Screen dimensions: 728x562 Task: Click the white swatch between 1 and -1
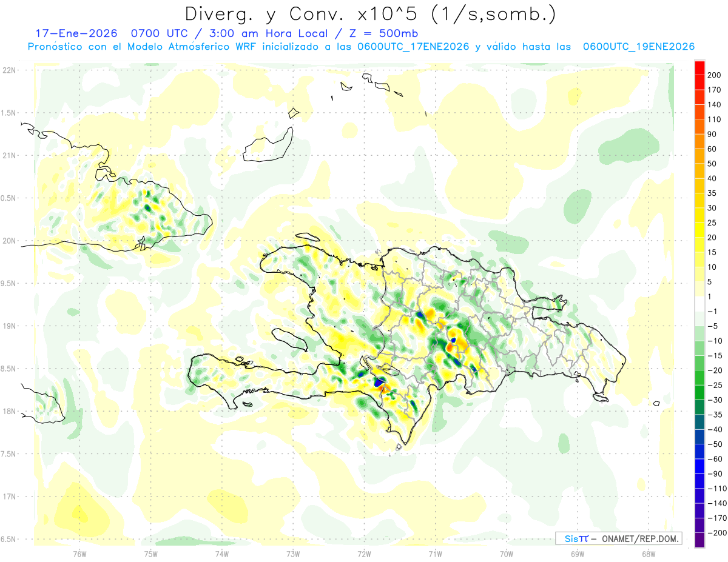tap(699, 304)
